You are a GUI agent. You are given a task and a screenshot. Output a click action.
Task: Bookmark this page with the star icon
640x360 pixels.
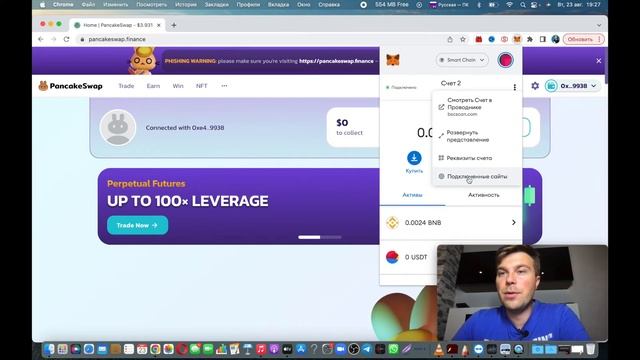pyautogui.click(x=463, y=39)
